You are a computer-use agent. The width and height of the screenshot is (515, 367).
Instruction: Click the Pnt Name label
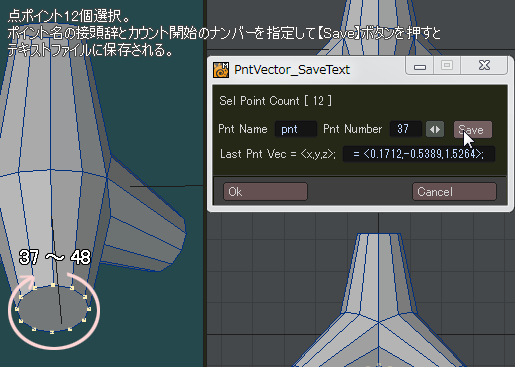(243, 129)
